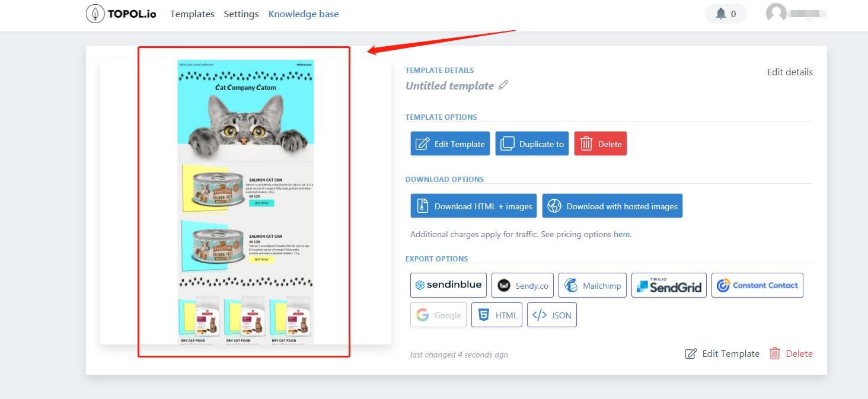868x399 pixels.
Task: Click the blue Edit Template button
Action: coord(450,143)
